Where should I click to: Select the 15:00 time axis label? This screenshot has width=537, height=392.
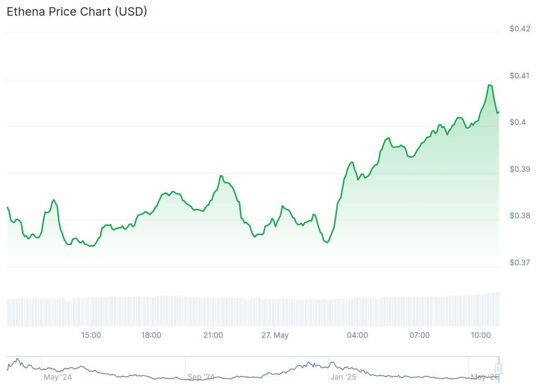pos(91,335)
